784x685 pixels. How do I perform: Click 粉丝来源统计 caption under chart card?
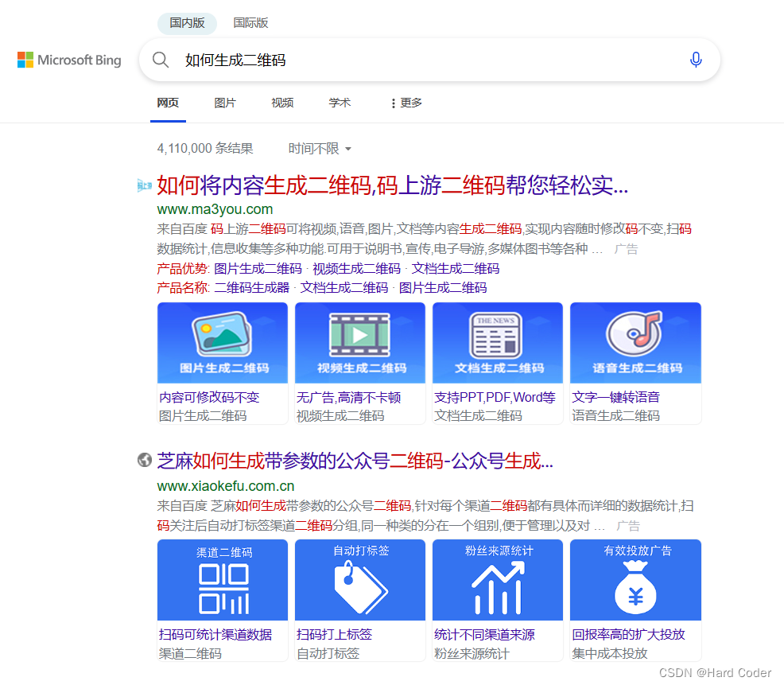point(472,653)
